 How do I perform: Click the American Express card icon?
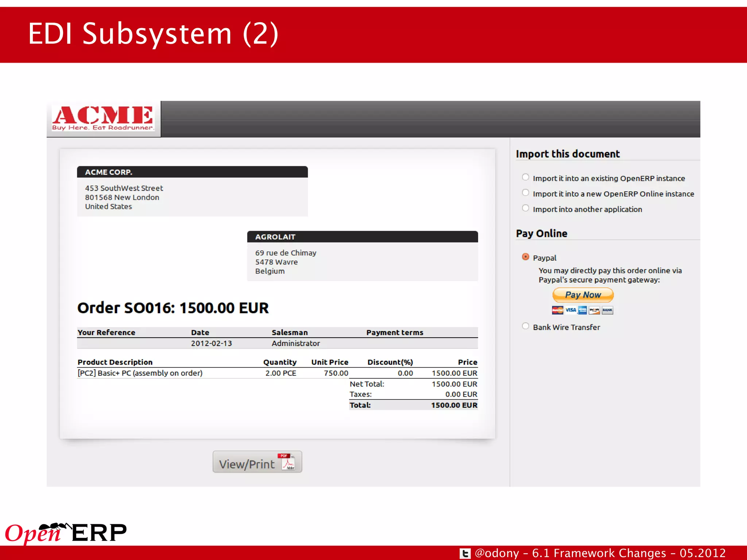[582, 310]
